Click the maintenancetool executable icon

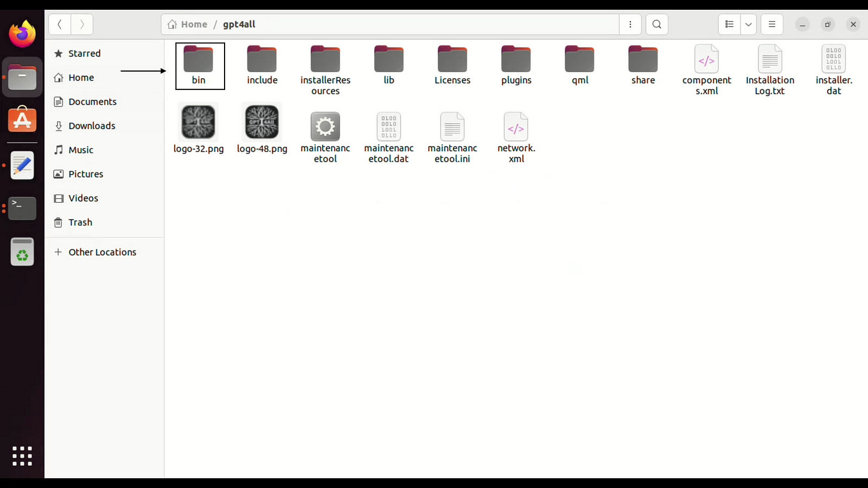click(x=325, y=127)
